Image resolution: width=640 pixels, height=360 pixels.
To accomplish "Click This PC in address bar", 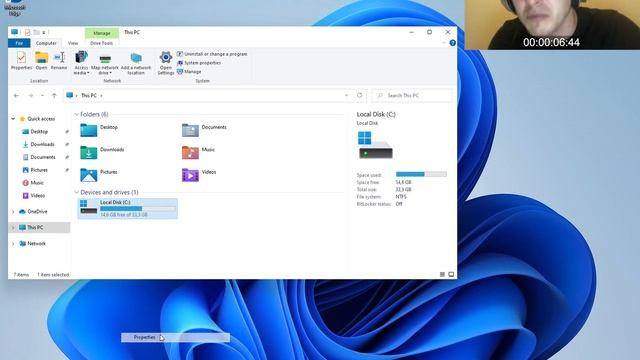I will point(89,96).
